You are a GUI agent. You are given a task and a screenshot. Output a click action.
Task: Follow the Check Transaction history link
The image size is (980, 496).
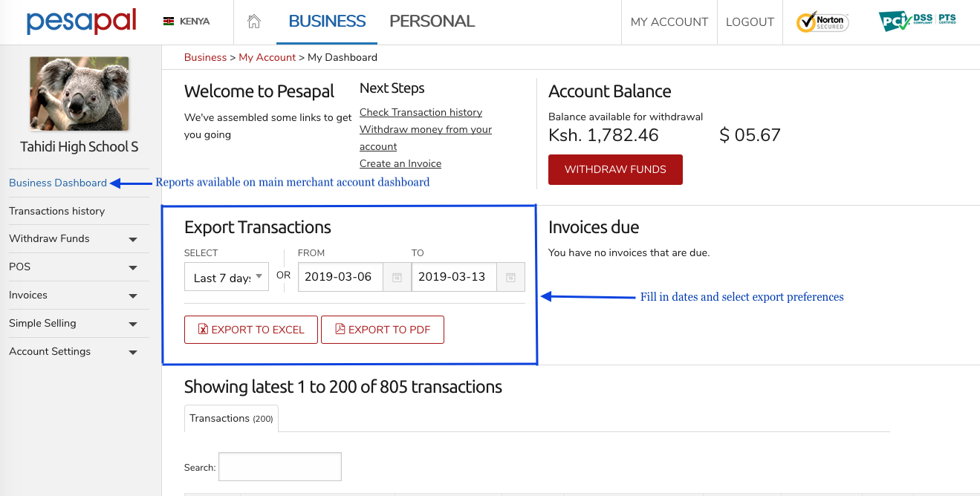[x=421, y=112]
